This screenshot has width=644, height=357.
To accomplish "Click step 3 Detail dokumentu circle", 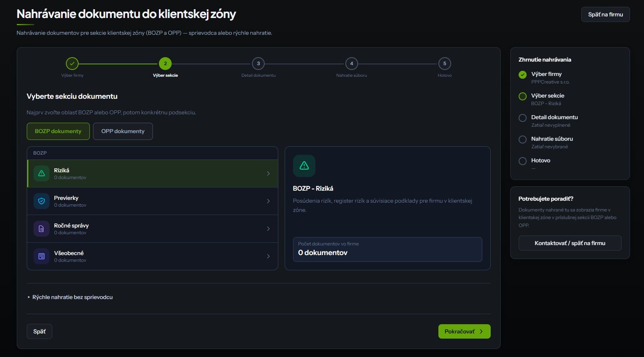I will tap(258, 64).
